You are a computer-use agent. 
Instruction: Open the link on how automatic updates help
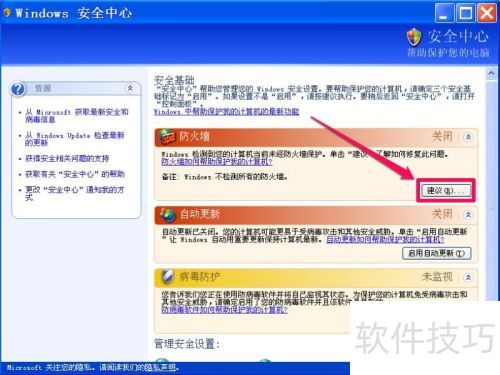(x=385, y=239)
